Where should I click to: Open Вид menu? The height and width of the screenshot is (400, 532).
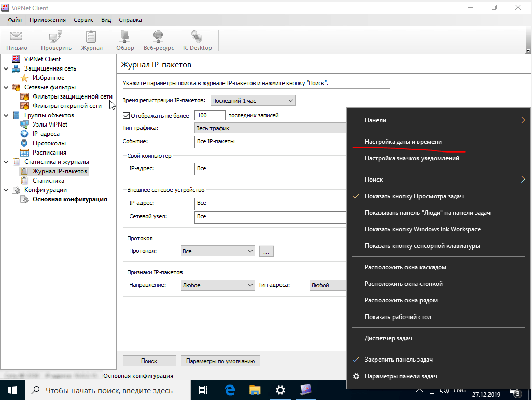coord(106,20)
